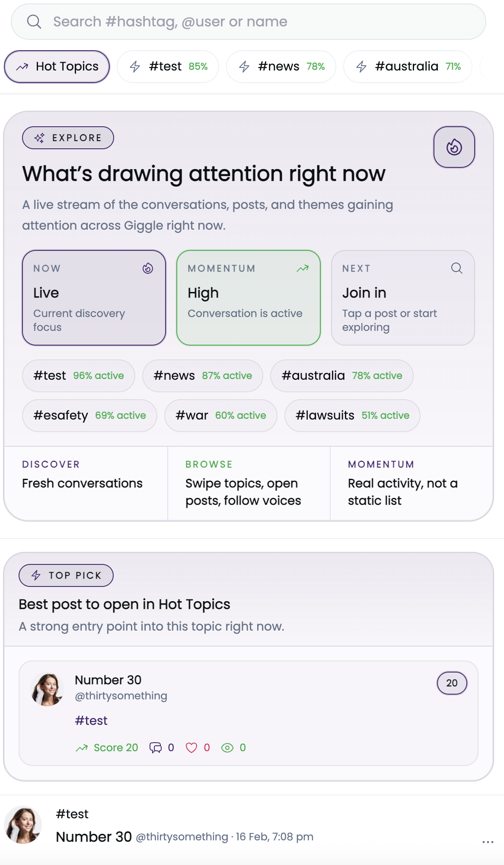Expand the #lawsuits 51% active topic chip
This screenshot has width=504, height=865.
(351, 415)
